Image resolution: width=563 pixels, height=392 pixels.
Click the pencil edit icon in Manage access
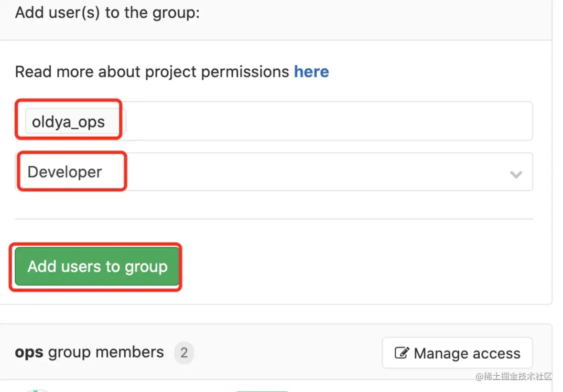[x=401, y=353]
